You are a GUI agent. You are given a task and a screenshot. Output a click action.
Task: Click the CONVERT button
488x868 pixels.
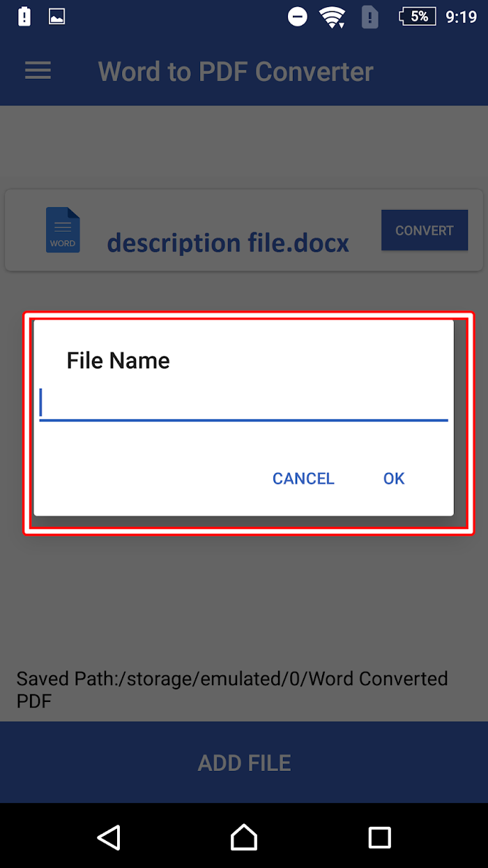point(425,230)
